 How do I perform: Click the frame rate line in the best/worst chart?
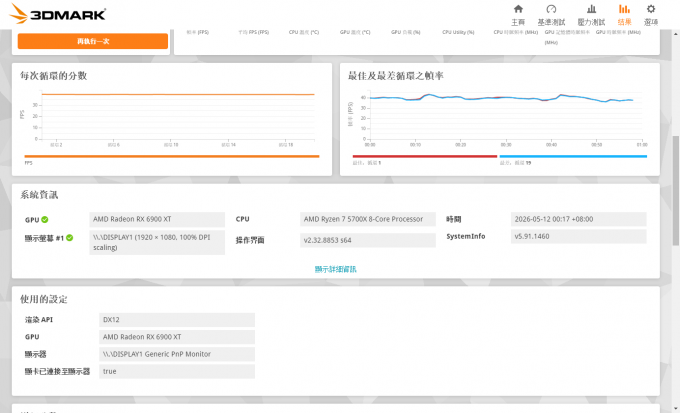coord(501,98)
